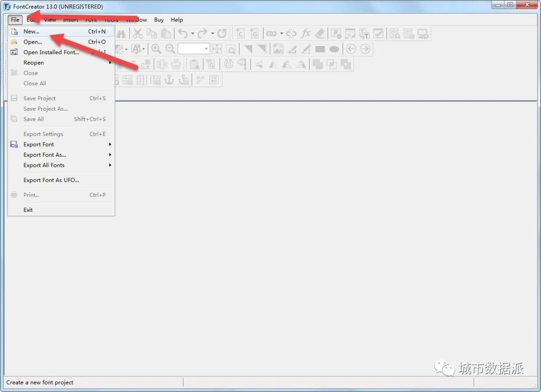Viewport: 541px width, 392px height.
Task: Click the import image picture icon
Action: coord(278,49)
